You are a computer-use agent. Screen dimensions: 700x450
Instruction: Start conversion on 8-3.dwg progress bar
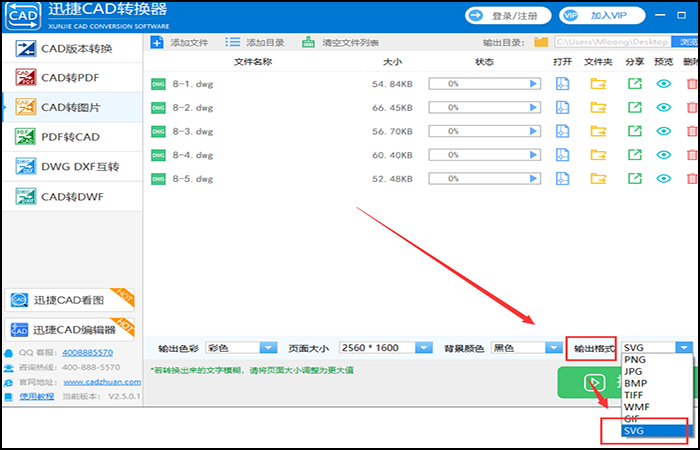click(484, 131)
